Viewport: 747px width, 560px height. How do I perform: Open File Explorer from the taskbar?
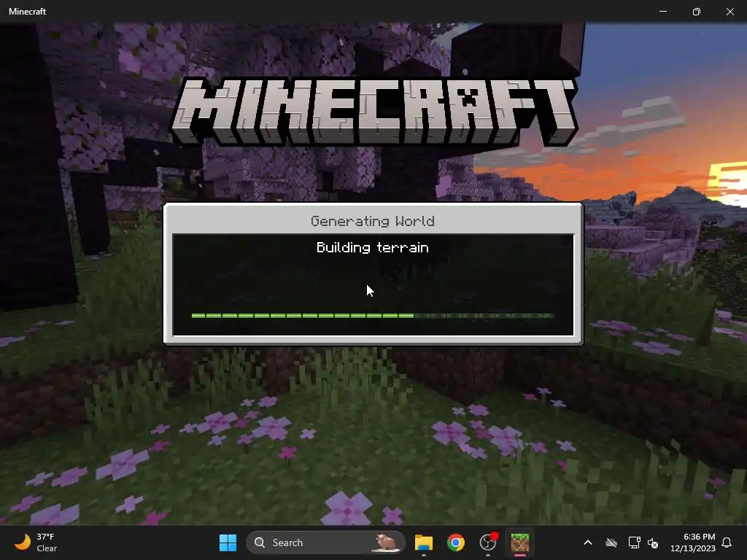pos(424,542)
